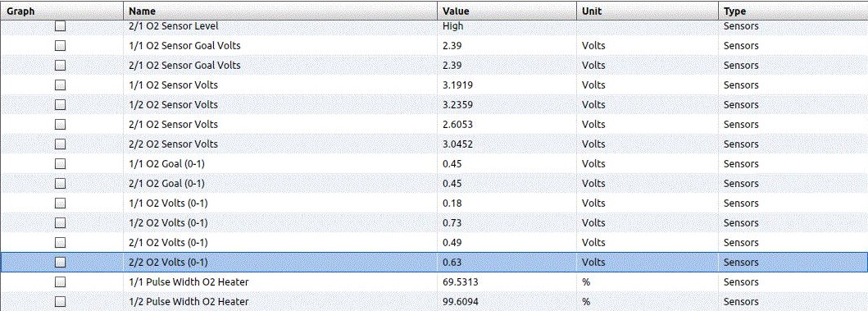Enable graphing for 1/1 O2 Sensor Volts

pyautogui.click(x=61, y=85)
